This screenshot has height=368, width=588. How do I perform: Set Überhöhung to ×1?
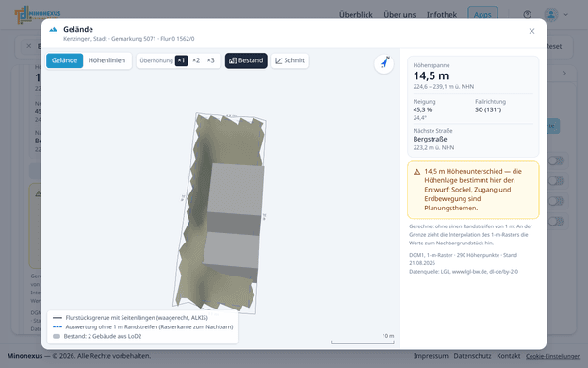[x=181, y=60]
